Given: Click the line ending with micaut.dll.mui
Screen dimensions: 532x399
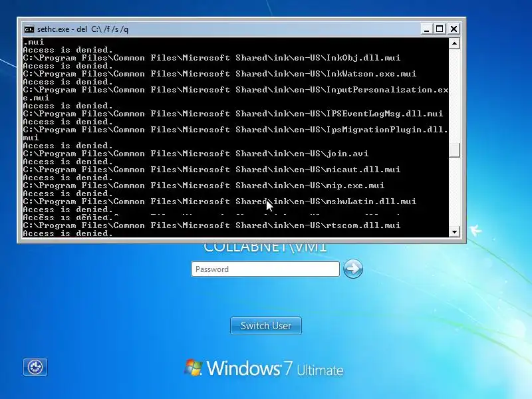Looking at the screenshot, I should (x=211, y=170).
